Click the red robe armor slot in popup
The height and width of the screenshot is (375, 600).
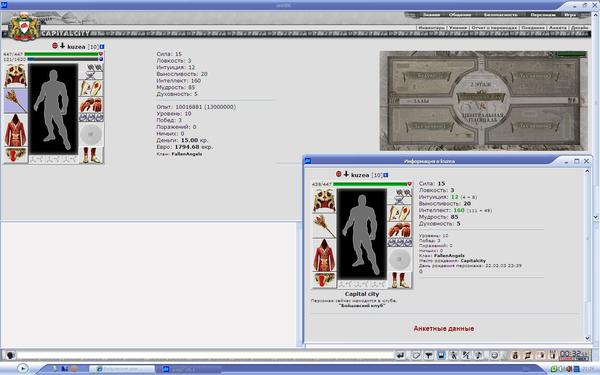tap(324, 255)
